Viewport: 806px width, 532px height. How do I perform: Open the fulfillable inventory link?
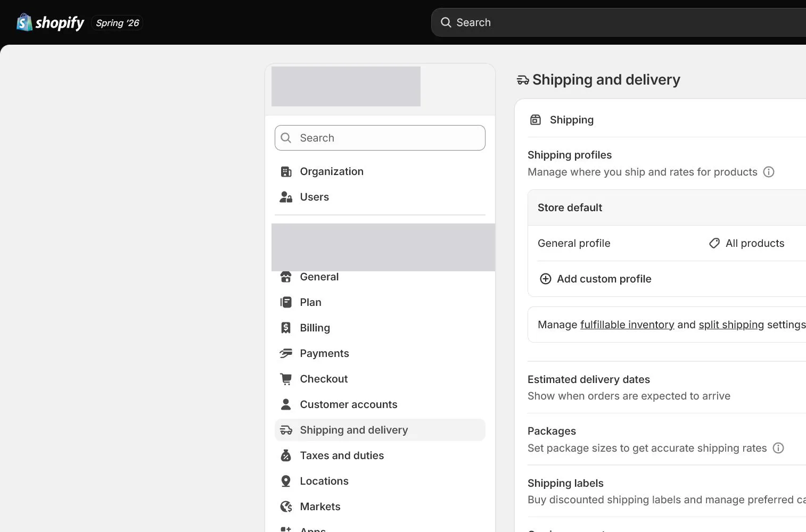pos(627,325)
